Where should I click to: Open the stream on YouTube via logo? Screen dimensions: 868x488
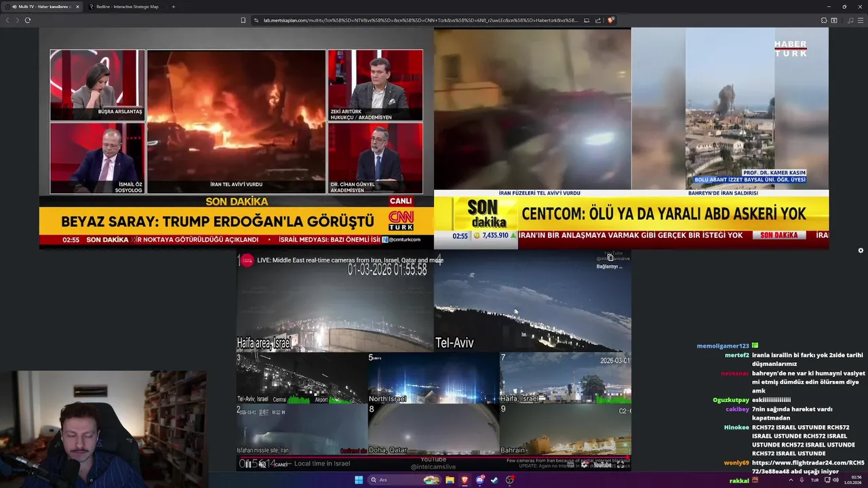point(602,465)
